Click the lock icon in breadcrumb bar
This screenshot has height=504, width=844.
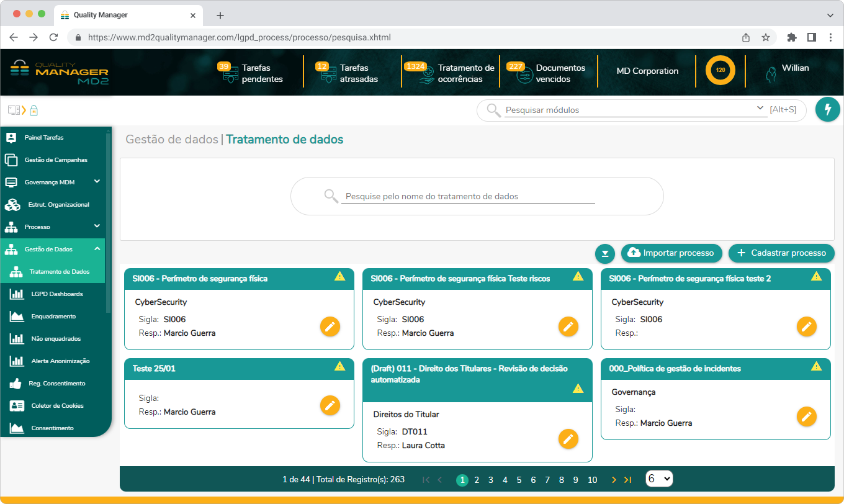pos(34,110)
